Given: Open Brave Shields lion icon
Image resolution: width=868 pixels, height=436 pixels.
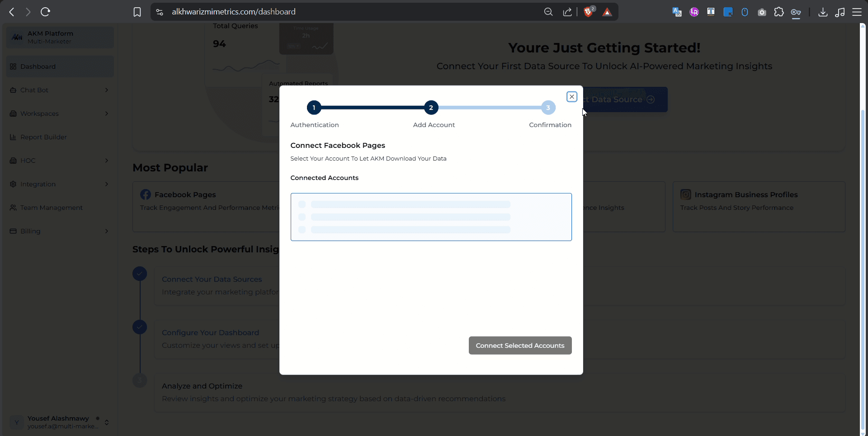Looking at the screenshot, I should pyautogui.click(x=588, y=12).
